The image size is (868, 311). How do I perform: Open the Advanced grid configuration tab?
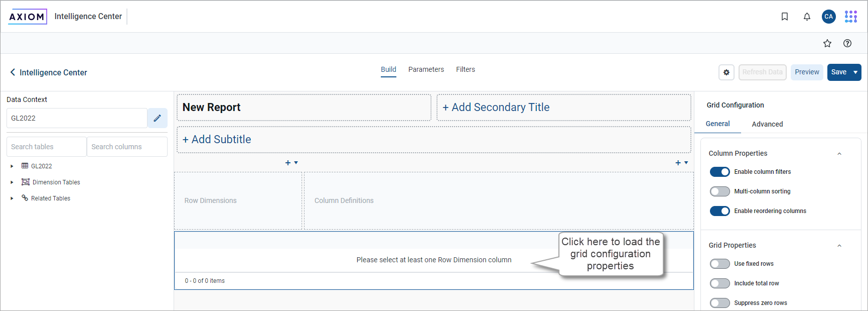tap(767, 124)
